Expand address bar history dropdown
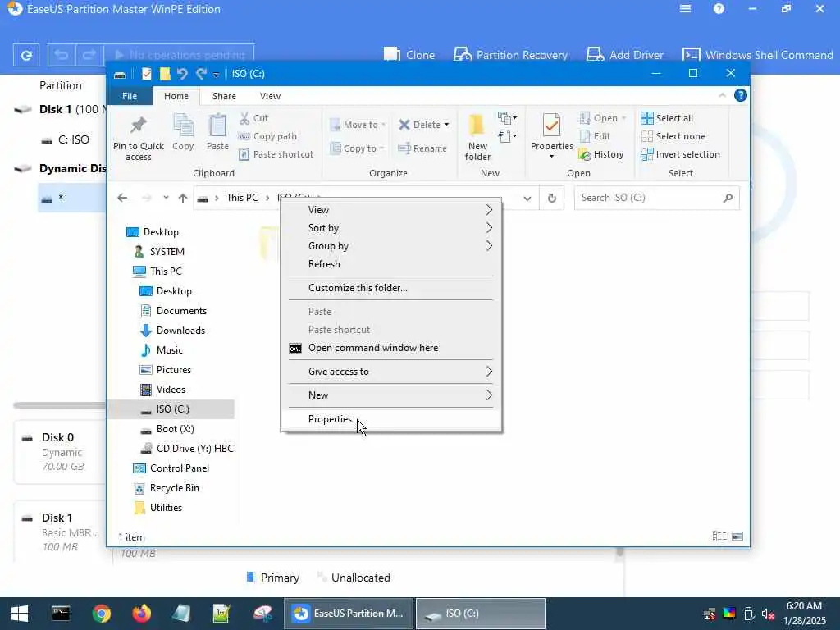Image resolution: width=840 pixels, height=630 pixels. point(527,199)
